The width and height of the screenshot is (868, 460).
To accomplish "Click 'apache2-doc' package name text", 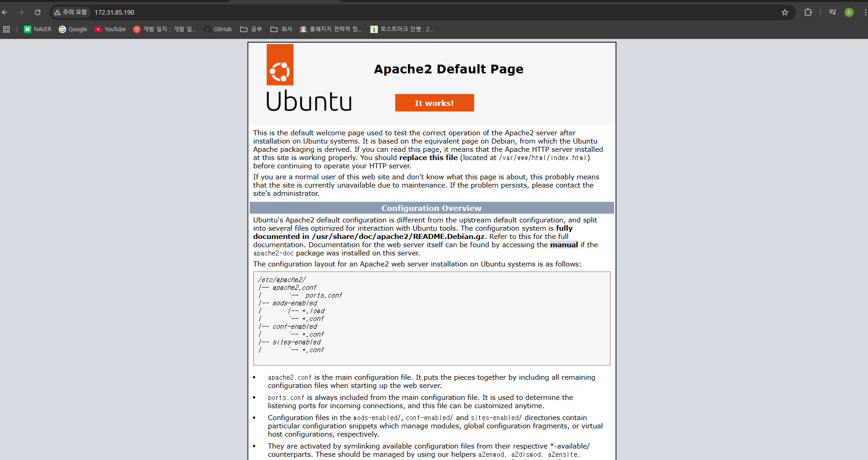I will (x=273, y=253).
